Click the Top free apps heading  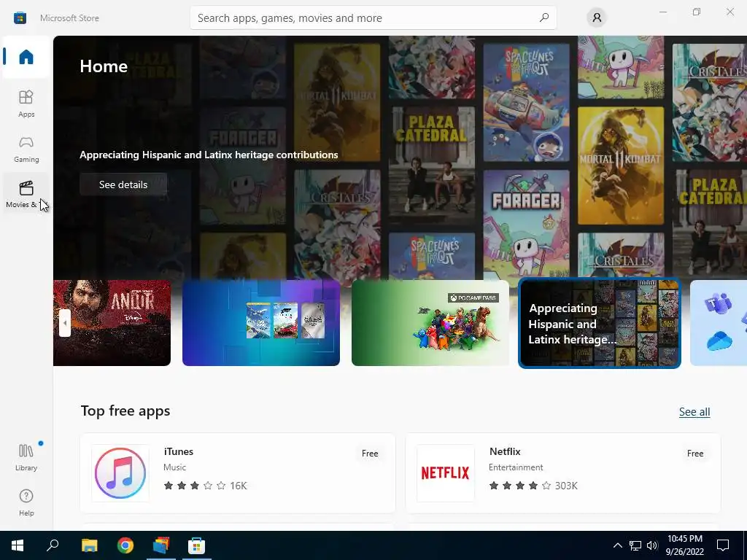125,411
